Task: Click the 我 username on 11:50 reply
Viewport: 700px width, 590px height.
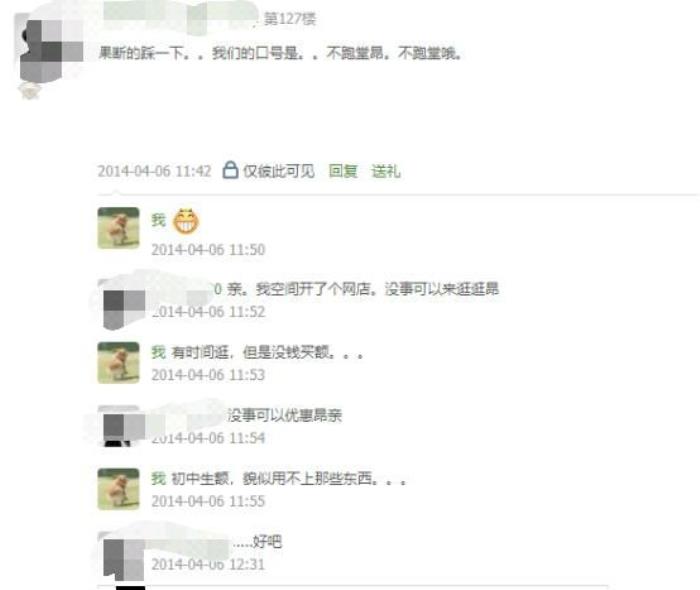Action: click(x=158, y=220)
